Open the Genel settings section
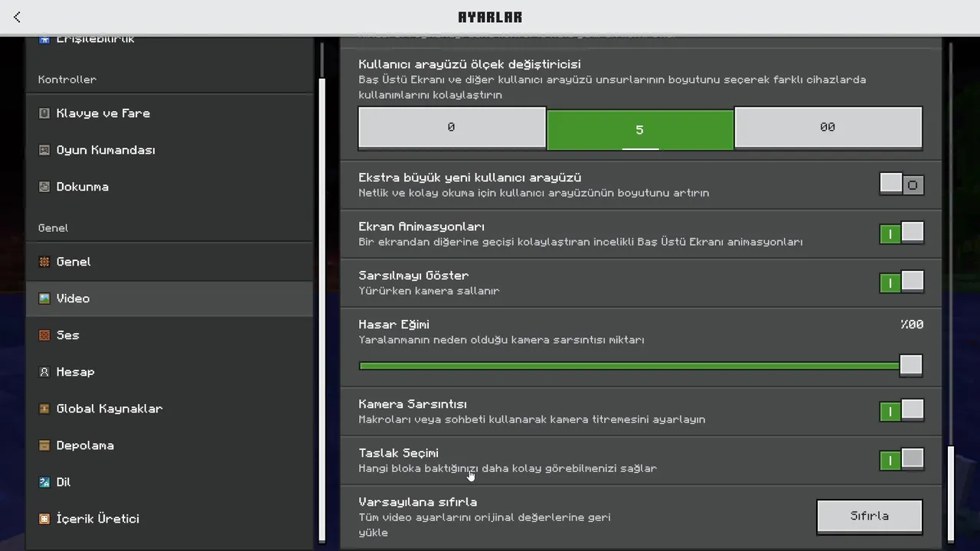The height and width of the screenshot is (551, 980). pos(169,262)
